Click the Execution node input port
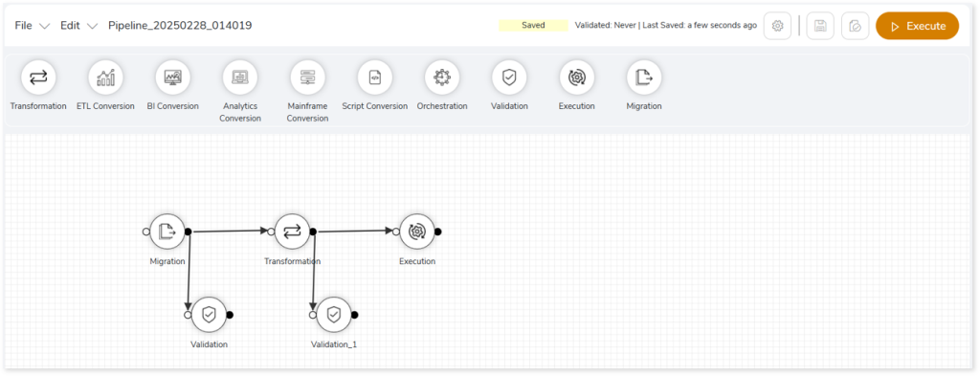The height and width of the screenshot is (376, 980). 396,232
